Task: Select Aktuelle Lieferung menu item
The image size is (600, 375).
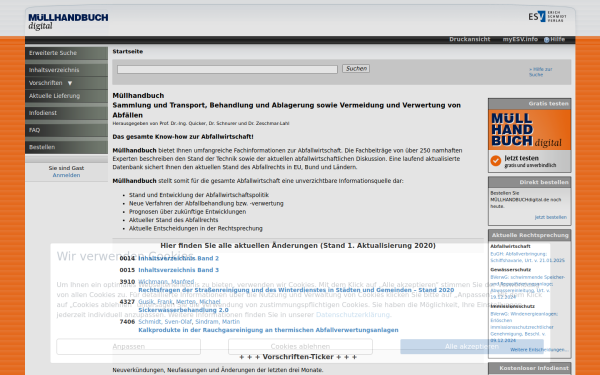Action: pos(66,96)
